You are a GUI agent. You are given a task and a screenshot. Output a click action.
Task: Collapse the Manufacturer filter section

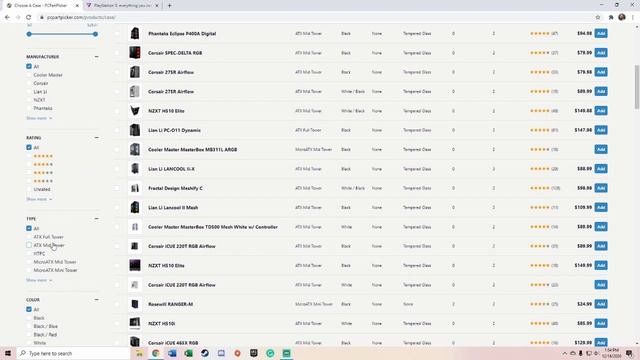click(96, 57)
